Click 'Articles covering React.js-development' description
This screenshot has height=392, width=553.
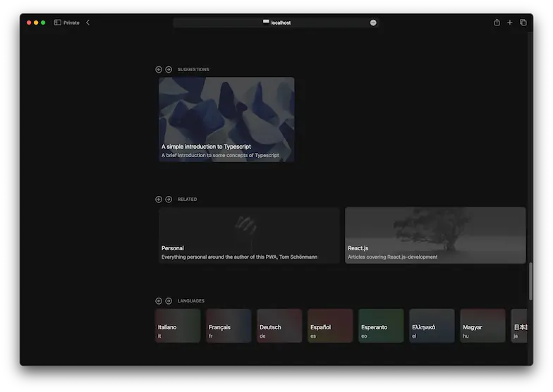tap(392, 257)
